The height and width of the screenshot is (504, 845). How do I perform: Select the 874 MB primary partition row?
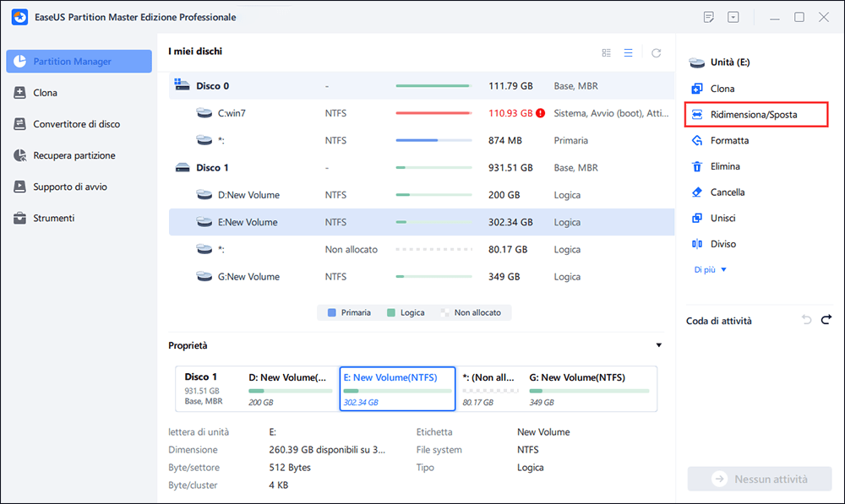[x=422, y=140]
